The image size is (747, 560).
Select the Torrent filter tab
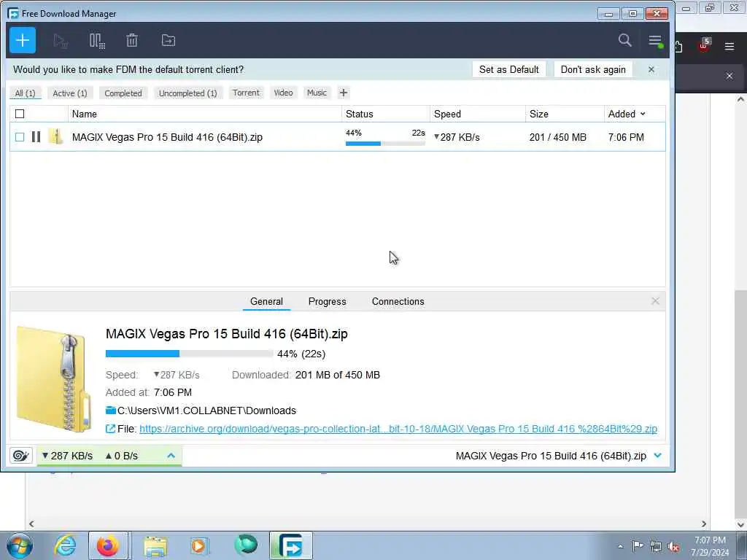(x=247, y=93)
